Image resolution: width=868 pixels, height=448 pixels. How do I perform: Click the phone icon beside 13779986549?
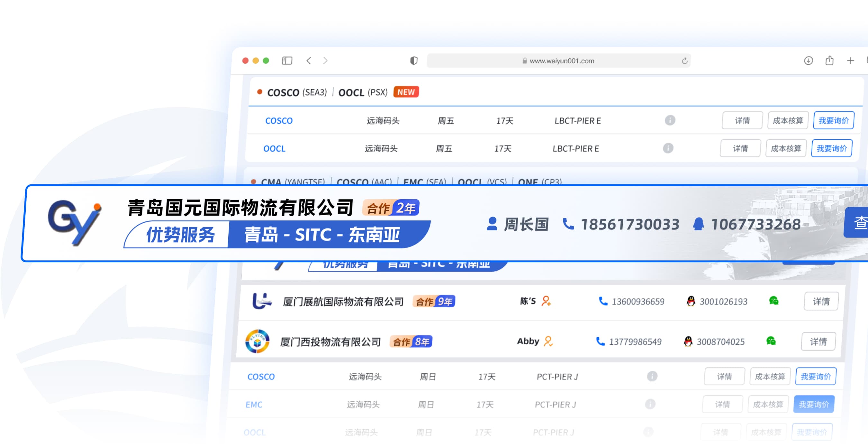(x=600, y=341)
